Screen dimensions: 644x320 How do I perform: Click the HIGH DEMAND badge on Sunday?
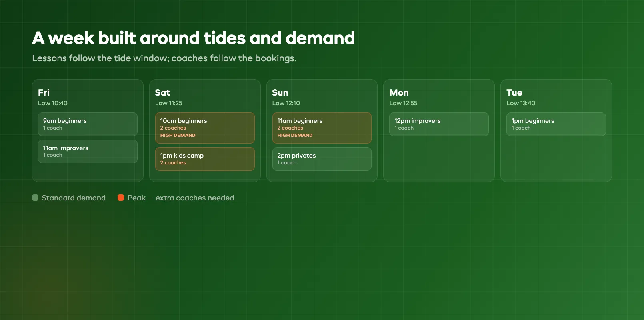295,135
